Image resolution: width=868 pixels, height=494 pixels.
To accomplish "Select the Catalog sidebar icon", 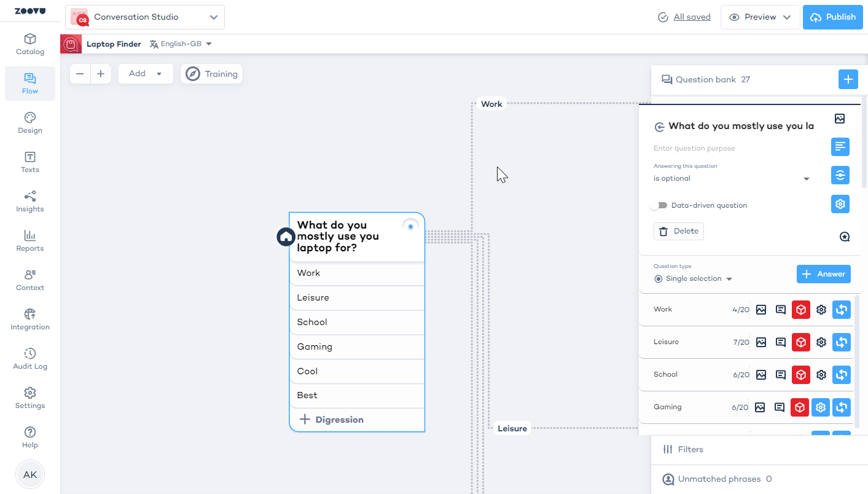I will 29,43.
